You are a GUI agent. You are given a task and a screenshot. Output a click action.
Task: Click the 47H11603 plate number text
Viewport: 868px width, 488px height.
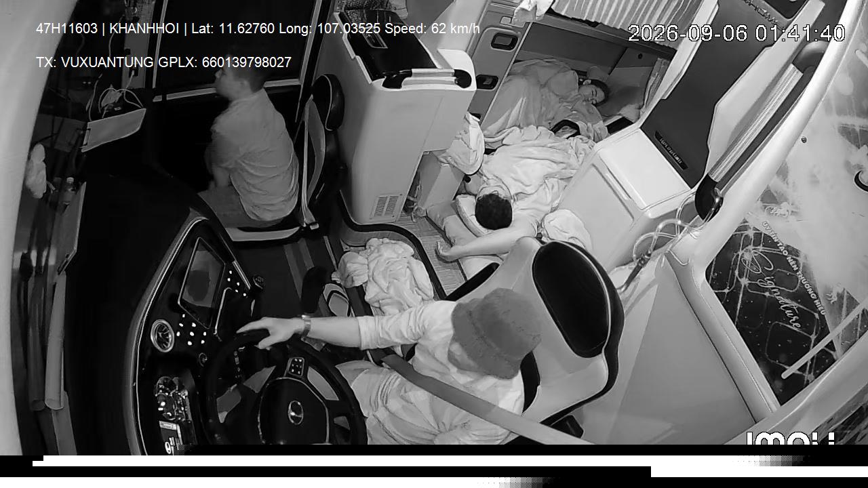66,28
